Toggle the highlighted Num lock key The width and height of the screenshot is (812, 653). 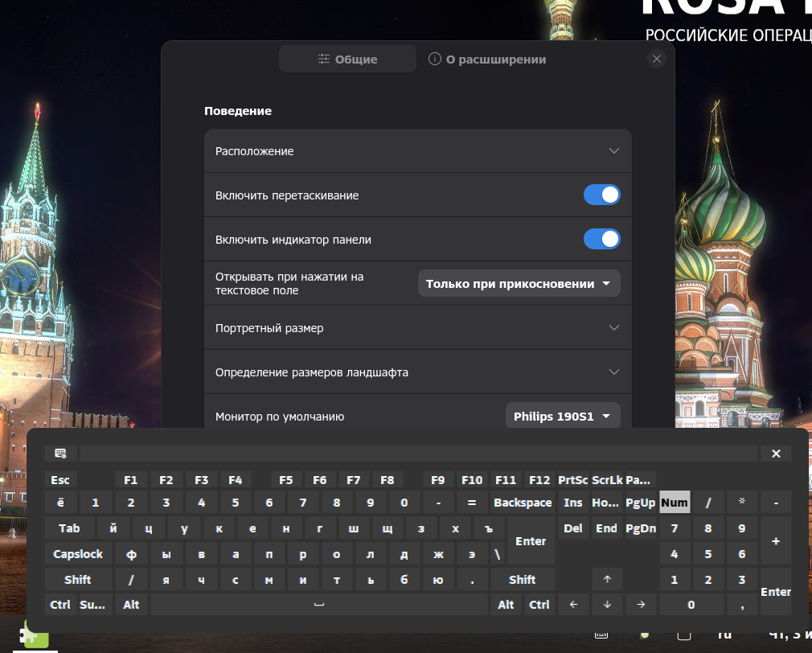click(x=675, y=503)
